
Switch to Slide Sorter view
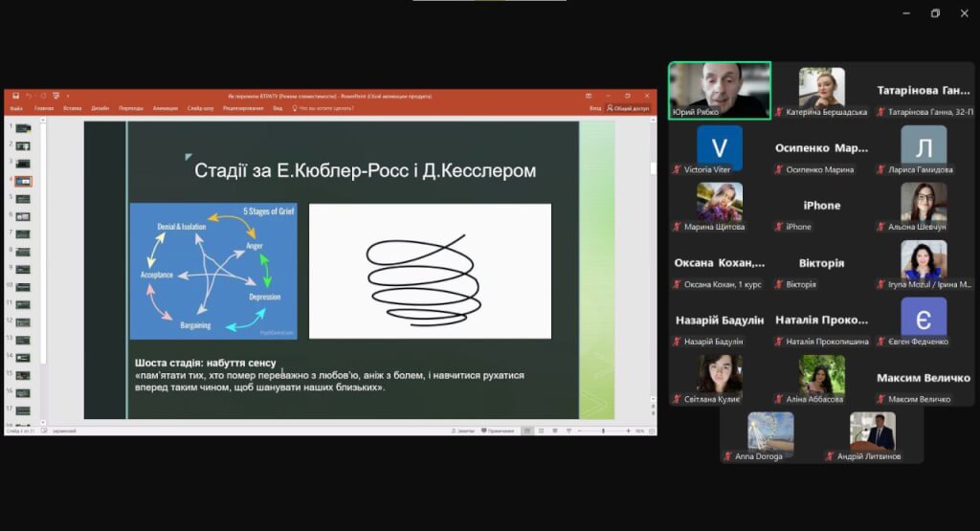(539, 431)
